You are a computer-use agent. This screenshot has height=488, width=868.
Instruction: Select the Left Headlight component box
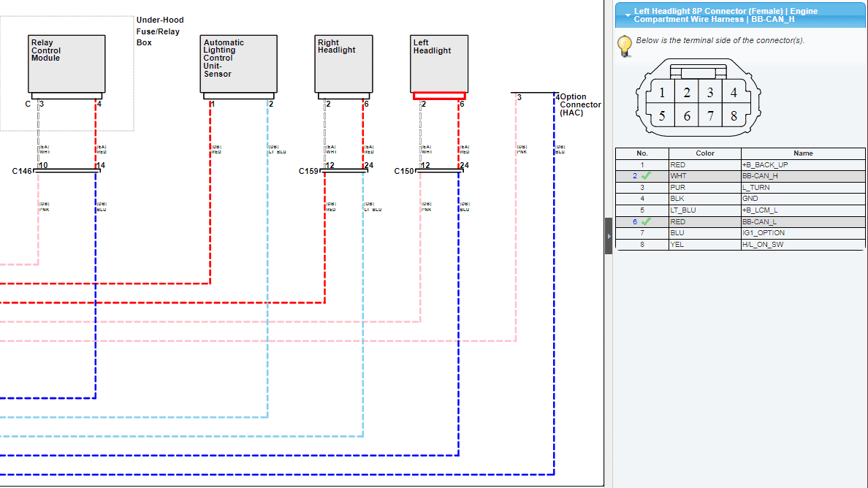tap(439, 64)
